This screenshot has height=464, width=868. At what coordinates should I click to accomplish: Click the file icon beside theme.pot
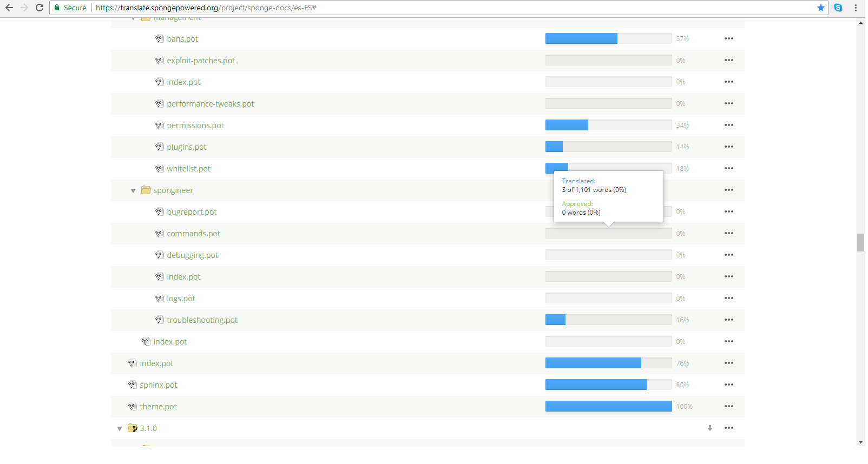(x=132, y=406)
